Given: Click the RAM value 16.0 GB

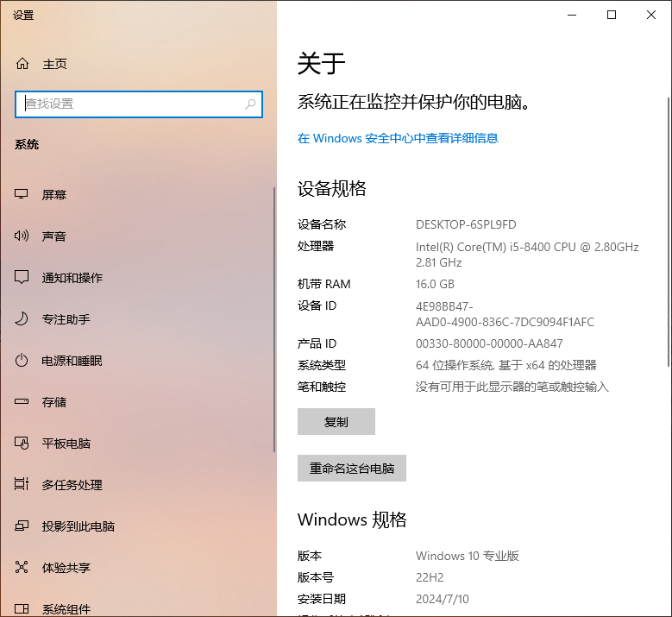Looking at the screenshot, I should tap(435, 284).
